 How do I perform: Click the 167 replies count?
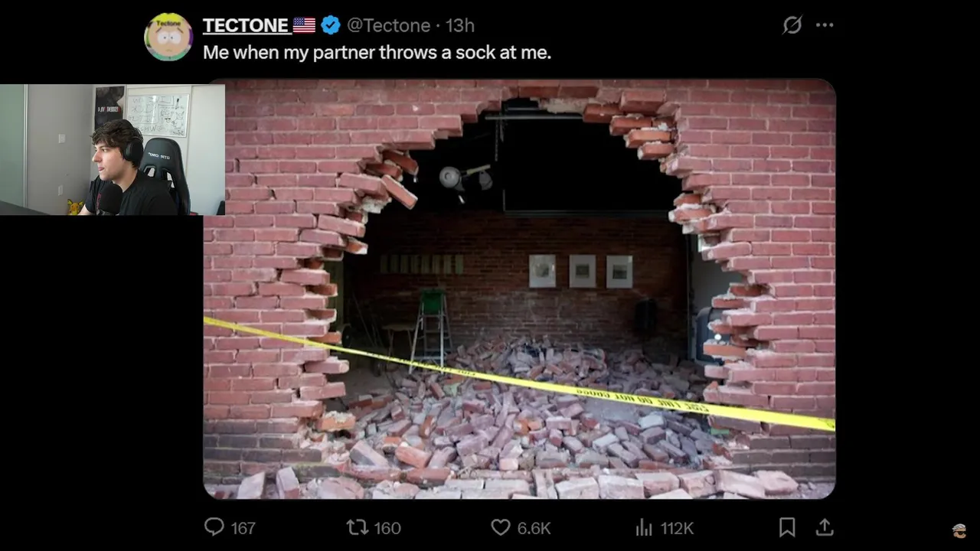243,528
